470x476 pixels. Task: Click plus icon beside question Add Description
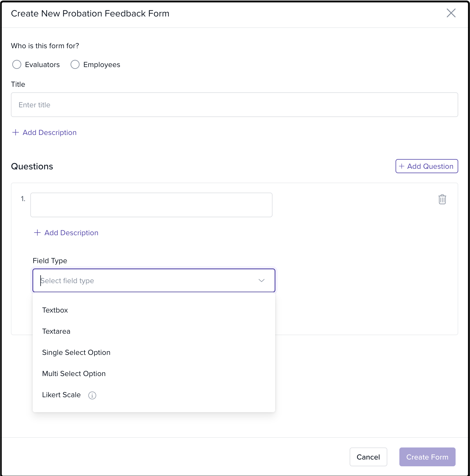37,233
